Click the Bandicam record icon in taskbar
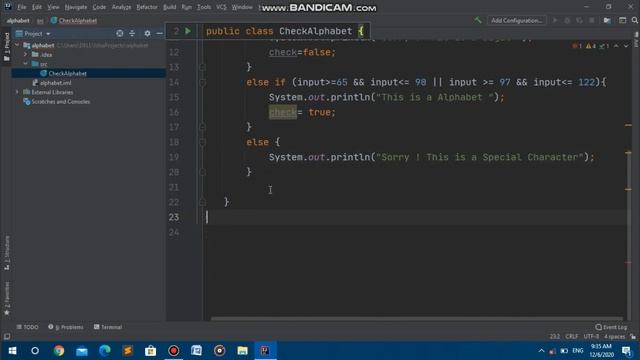 (173, 351)
